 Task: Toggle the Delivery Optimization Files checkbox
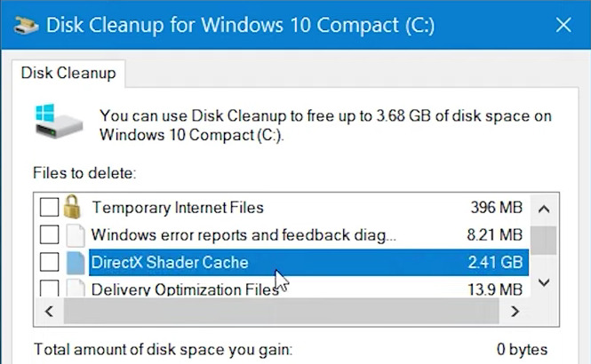pyautogui.click(x=50, y=289)
